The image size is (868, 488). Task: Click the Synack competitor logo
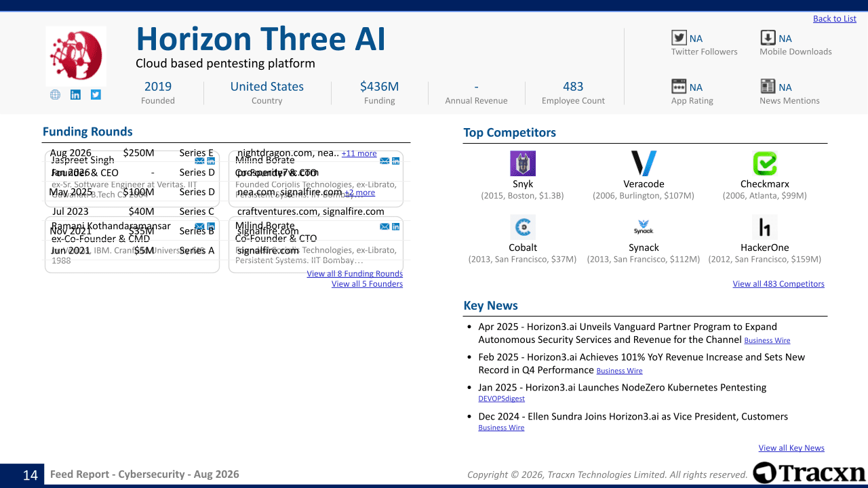(x=644, y=227)
